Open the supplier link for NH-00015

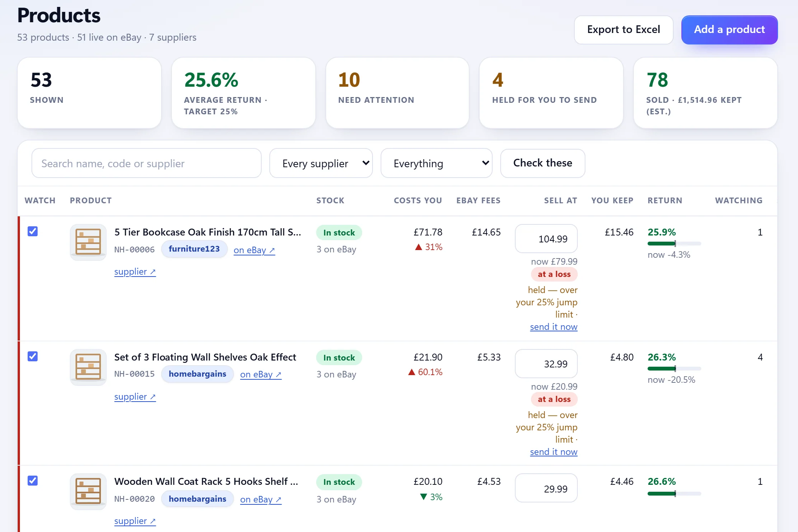[x=135, y=397]
